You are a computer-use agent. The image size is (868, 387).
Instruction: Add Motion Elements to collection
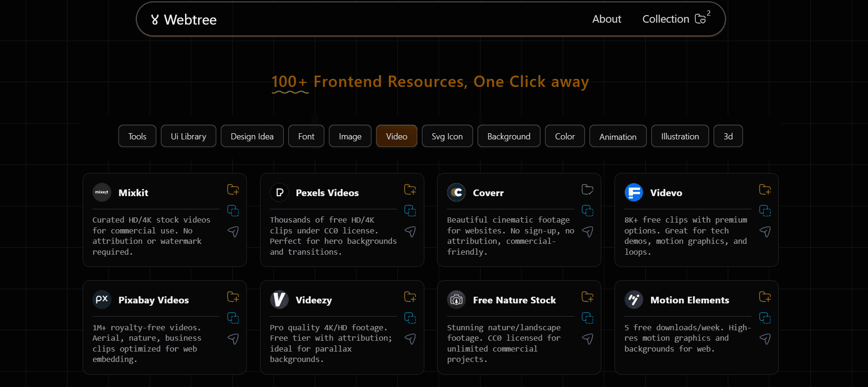click(x=765, y=297)
